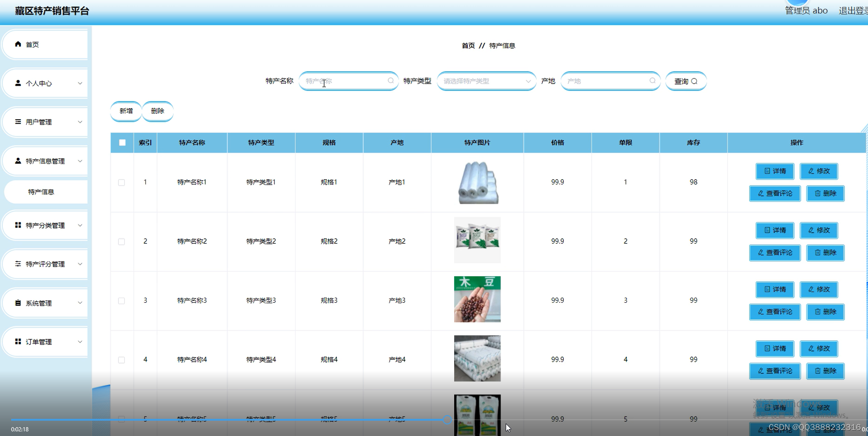The width and height of the screenshot is (868, 436).
Task: Open 查看评论 for row 特产名称3
Action: pos(775,312)
